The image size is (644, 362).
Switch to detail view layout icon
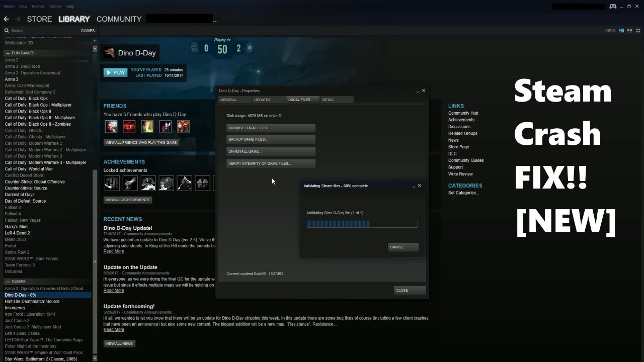[621, 31]
